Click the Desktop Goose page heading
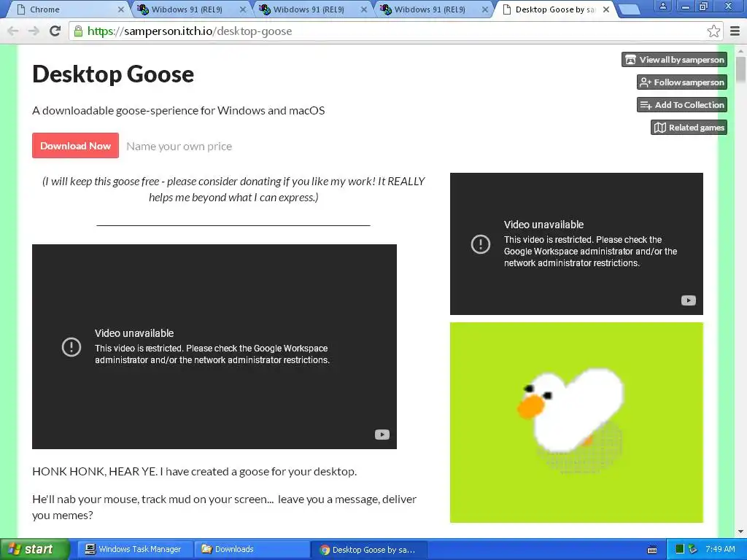Viewport: 747px width, 560px height. [113, 74]
